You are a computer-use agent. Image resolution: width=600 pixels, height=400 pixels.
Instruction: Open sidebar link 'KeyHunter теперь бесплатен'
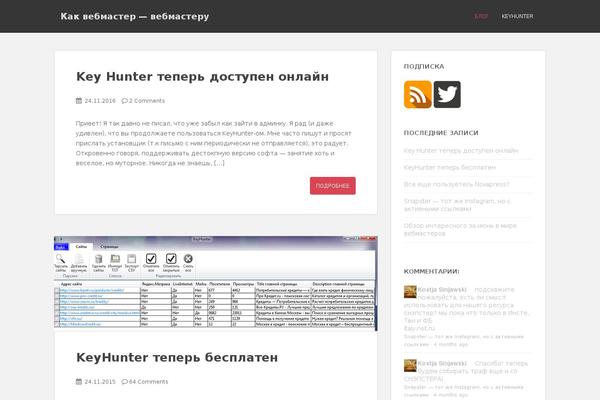[450, 167]
